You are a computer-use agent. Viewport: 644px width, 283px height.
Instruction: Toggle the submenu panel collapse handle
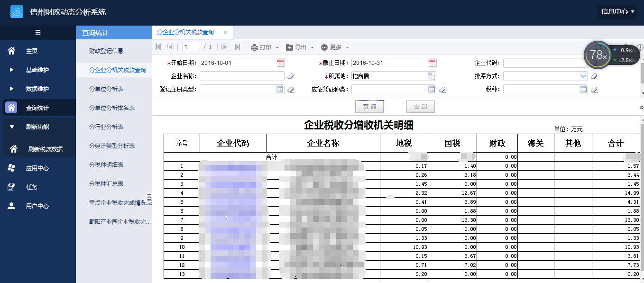(148, 197)
